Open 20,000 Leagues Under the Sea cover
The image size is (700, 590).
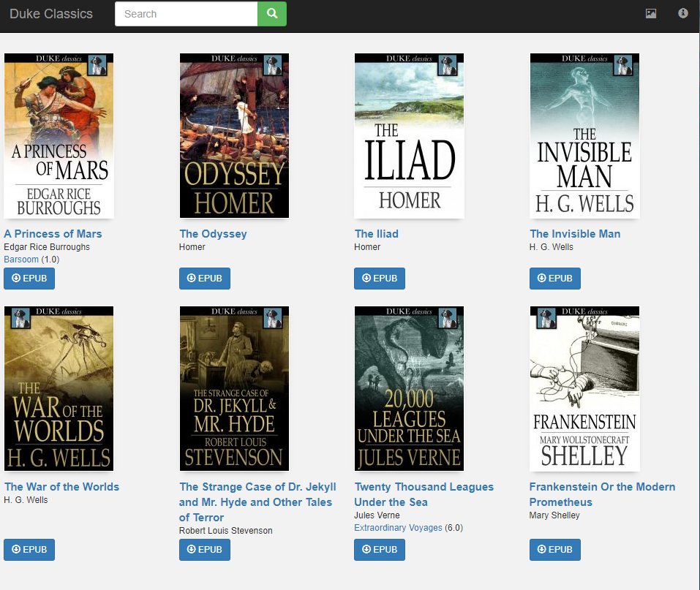point(410,389)
